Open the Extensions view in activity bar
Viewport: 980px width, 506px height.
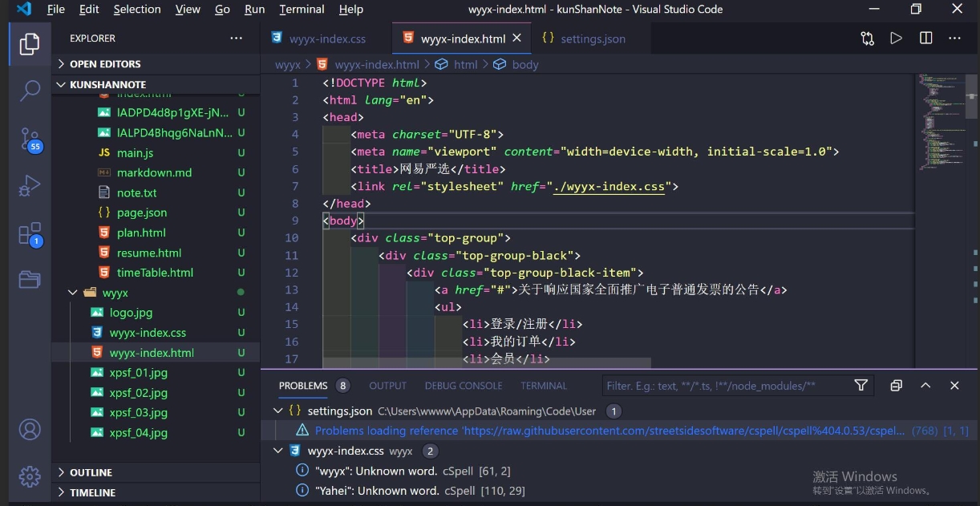pos(30,233)
